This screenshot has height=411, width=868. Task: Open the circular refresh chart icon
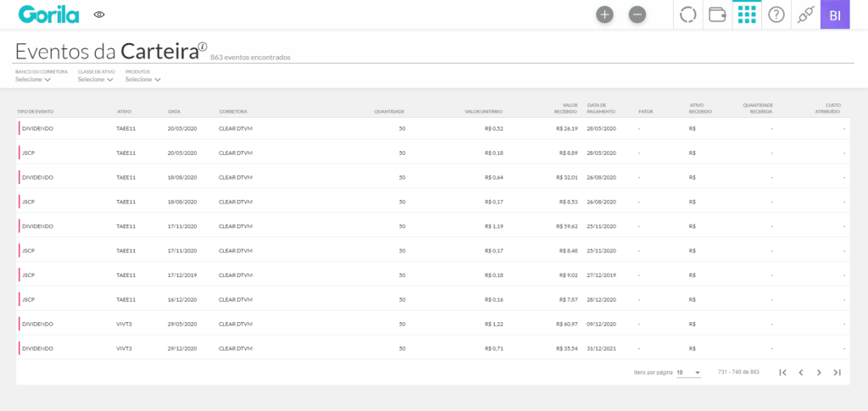688,14
